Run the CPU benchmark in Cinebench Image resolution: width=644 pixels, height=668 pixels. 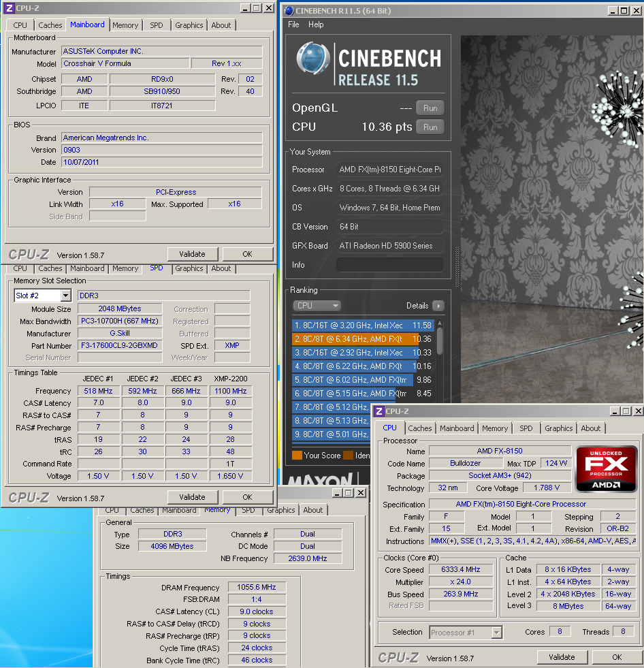pos(430,127)
